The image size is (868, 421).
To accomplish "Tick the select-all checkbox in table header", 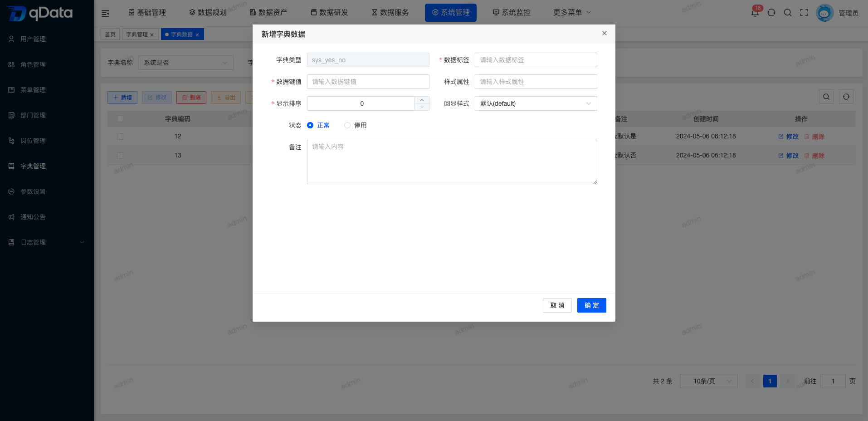I will 120,119.
